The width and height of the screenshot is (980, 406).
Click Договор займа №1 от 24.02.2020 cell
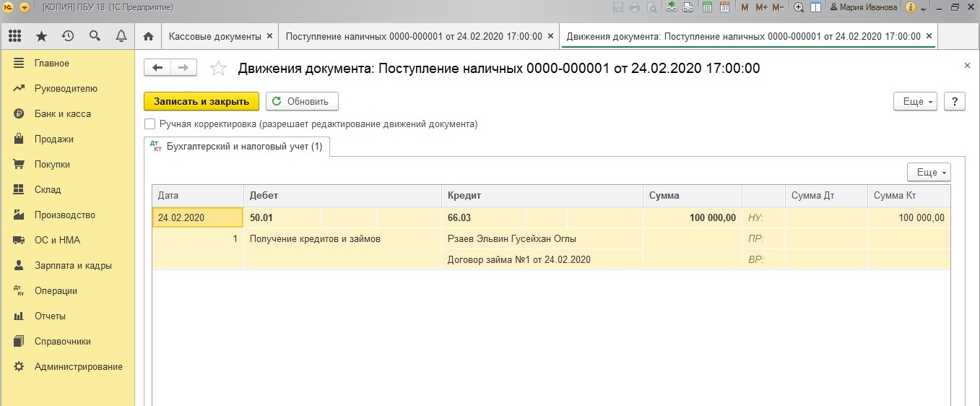tap(542, 259)
